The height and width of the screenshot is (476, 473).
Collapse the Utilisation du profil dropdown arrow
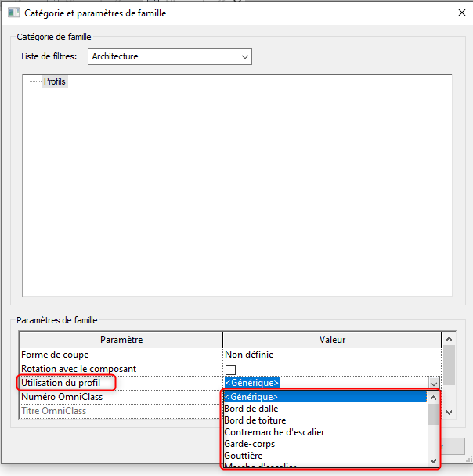click(434, 383)
